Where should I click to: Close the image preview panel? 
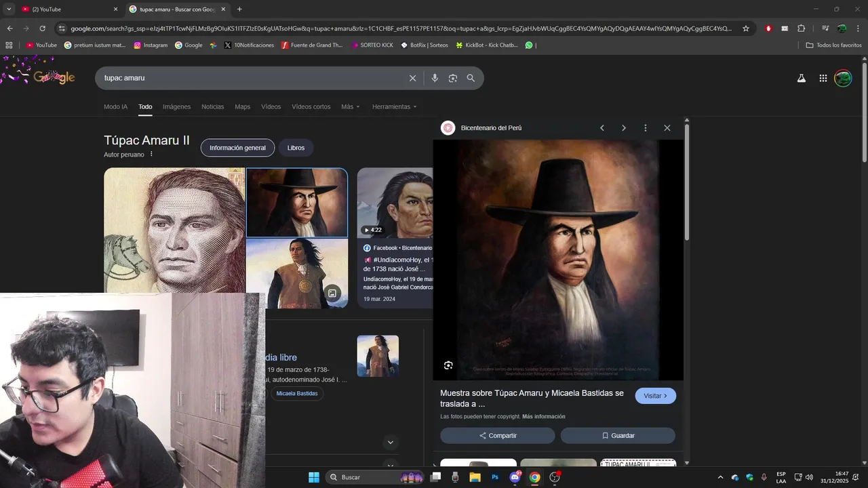667,128
